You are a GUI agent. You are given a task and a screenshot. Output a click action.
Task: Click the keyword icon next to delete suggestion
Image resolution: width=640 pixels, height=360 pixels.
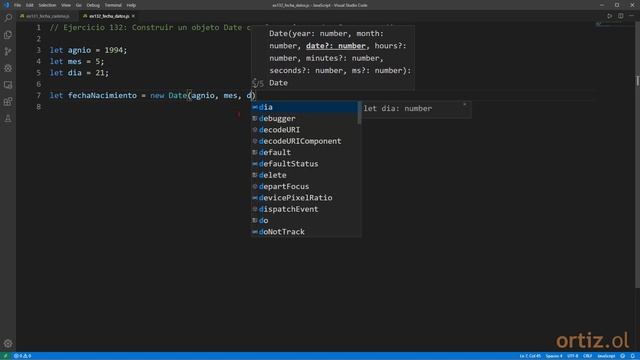[255, 175]
